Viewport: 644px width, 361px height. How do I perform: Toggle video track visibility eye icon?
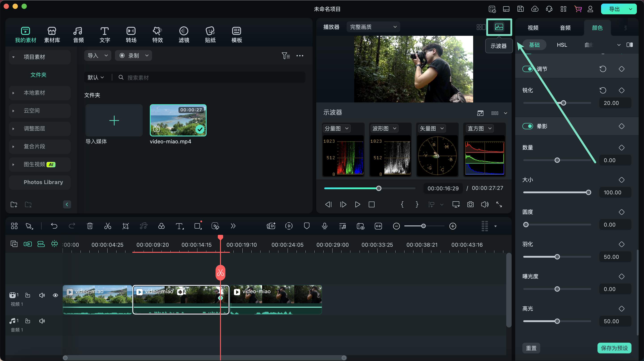point(55,295)
